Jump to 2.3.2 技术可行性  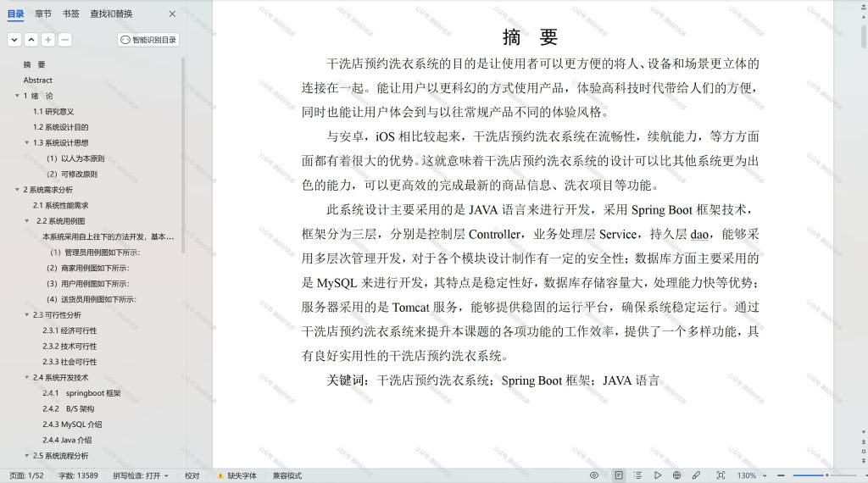[x=70, y=347]
